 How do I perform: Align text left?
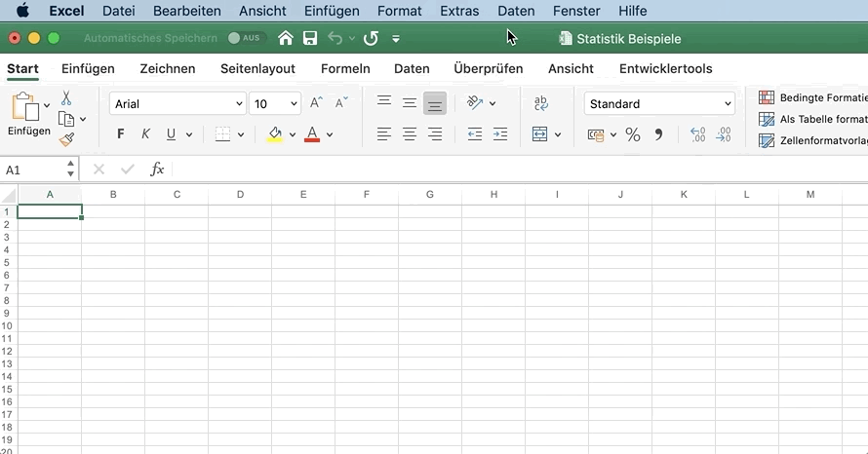pos(384,133)
